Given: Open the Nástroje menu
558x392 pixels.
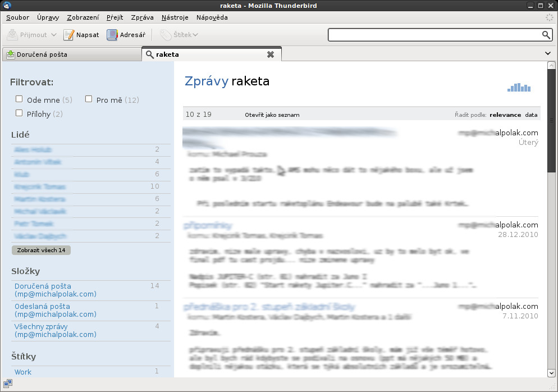Looking at the screenshot, I should [x=175, y=17].
